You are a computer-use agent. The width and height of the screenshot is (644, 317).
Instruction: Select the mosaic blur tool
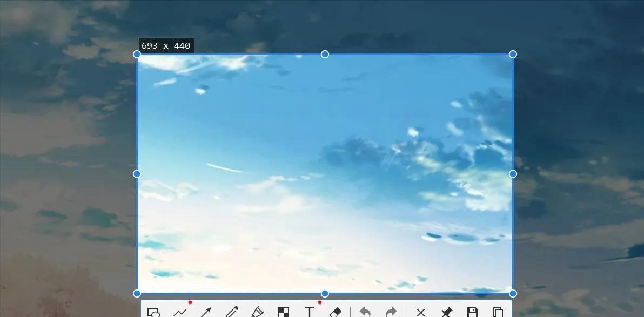(x=284, y=312)
